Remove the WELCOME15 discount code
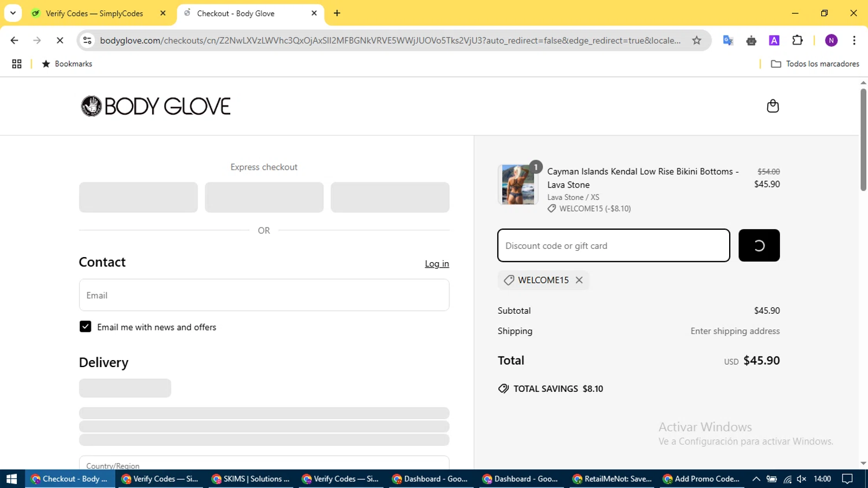The image size is (868, 488). pos(579,280)
